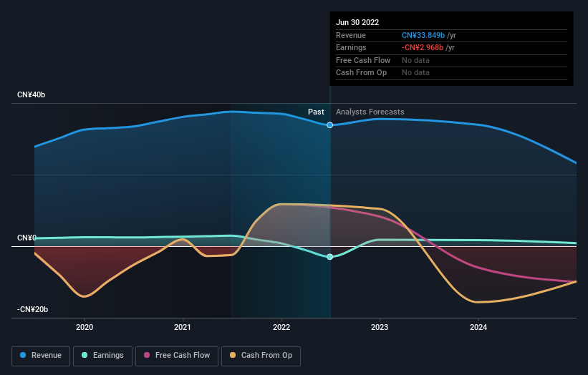Click the 'Past' label on chart
The width and height of the screenshot is (588, 375).
click(316, 112)
